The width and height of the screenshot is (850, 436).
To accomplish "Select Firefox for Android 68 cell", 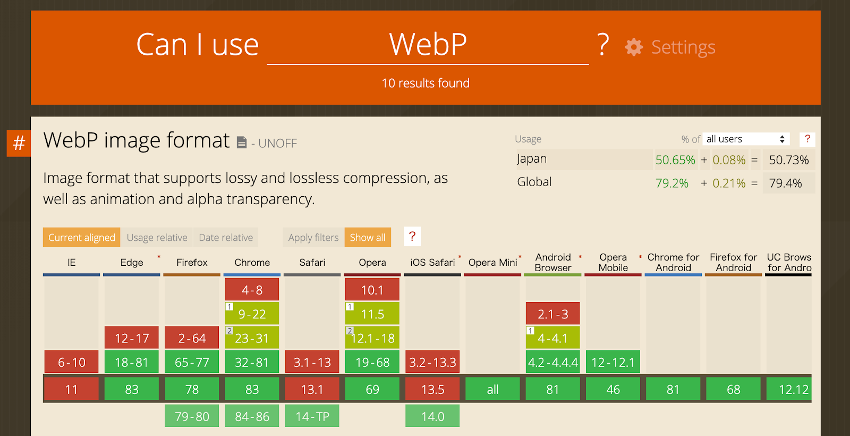I will click(x=733, y=389).
